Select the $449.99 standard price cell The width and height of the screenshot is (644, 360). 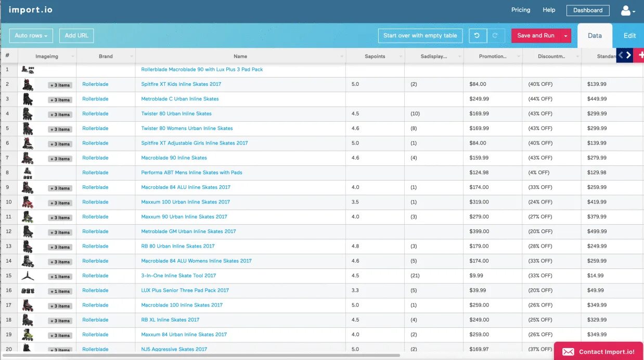click(612, 99)
